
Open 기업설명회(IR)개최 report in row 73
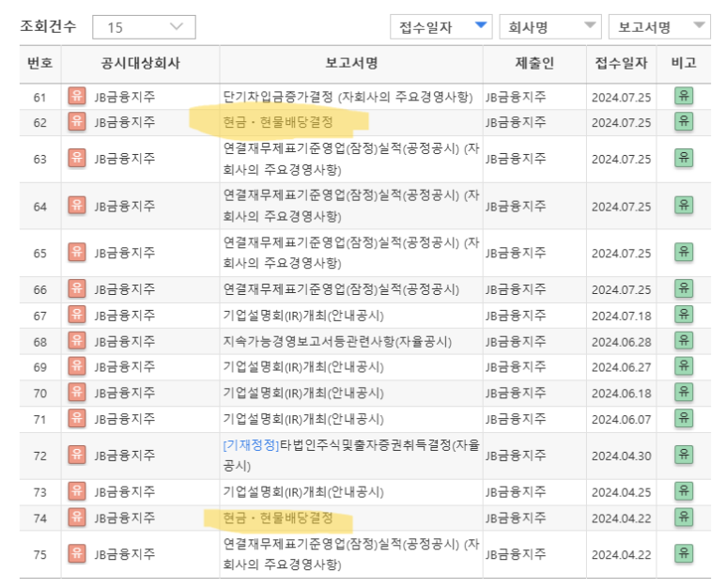tap(303, 491)
